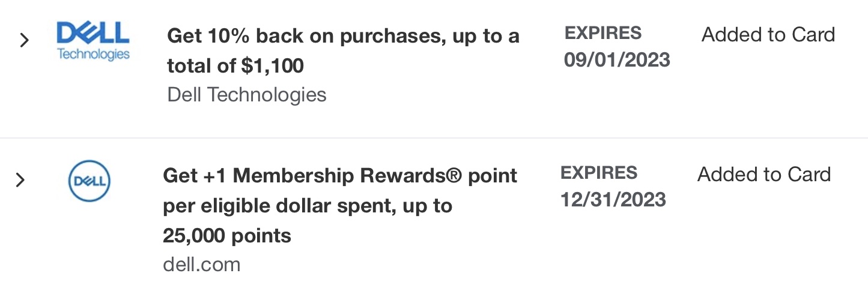Image resolution: width=868 pixels, height=306 pixels.
Task: Select the 09/01/2023 expiration date
Action: [616, 60]
